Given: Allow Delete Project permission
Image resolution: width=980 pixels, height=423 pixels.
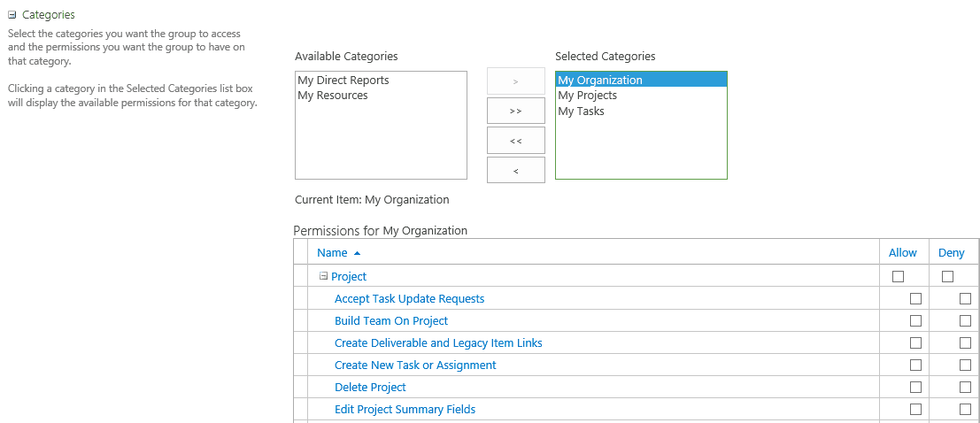Looking at the screenshot, I should [x=915, y=387].
